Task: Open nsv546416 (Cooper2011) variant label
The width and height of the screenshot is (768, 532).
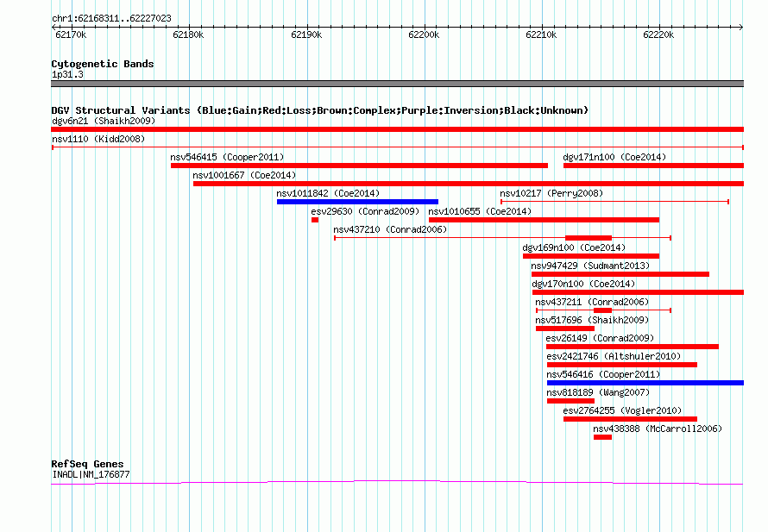Action: click(603, 374)
